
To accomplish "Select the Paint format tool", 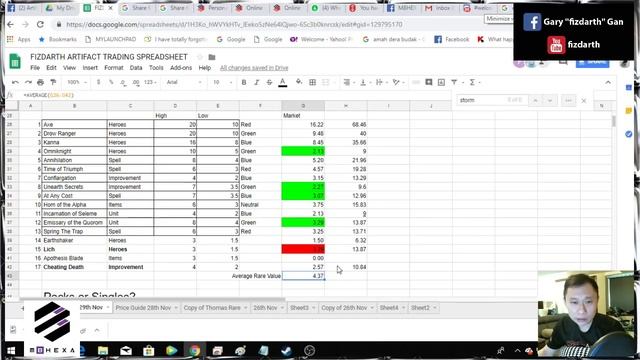I will click(53, 82).
